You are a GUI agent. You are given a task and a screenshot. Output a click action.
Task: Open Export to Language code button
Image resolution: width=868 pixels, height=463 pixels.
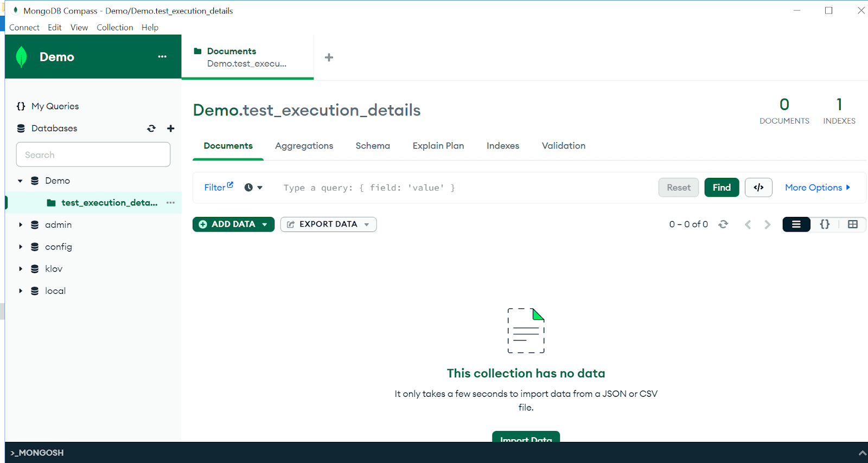(758, 188)
